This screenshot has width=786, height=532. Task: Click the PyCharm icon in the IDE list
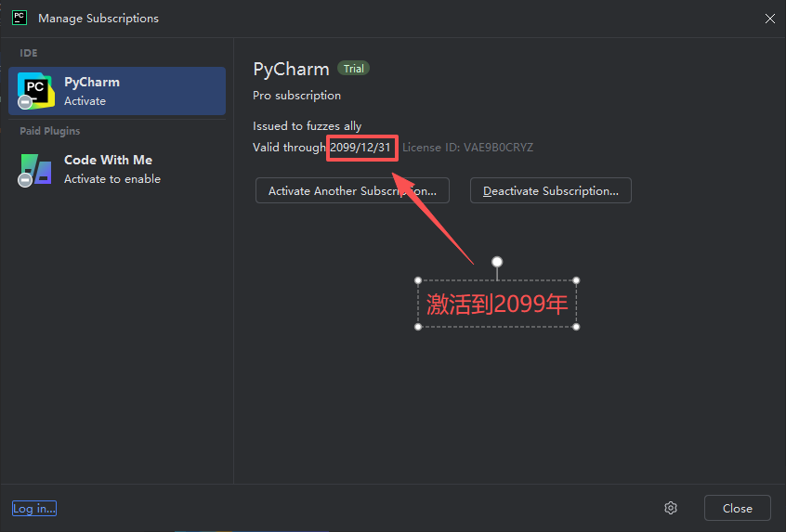point(35,91)
